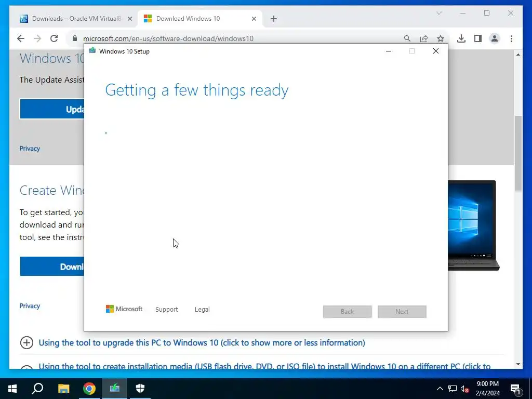The height and width of the screenshot is (399, 532).
Task: Click the scrollbar up arrow
Action: pyautogui.click(x=518, y=55)
